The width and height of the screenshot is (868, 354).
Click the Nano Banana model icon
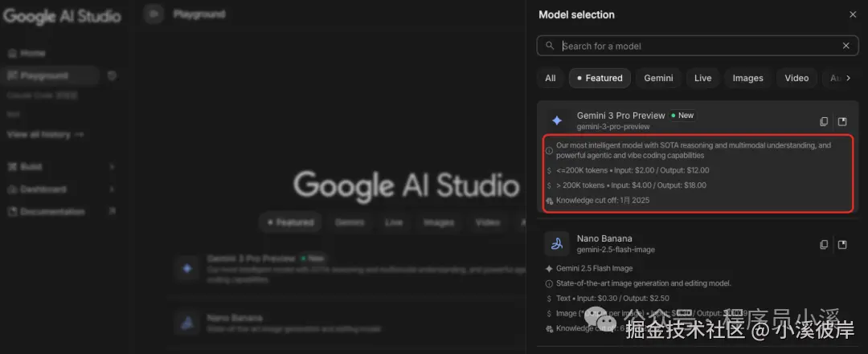pos(557,243)
